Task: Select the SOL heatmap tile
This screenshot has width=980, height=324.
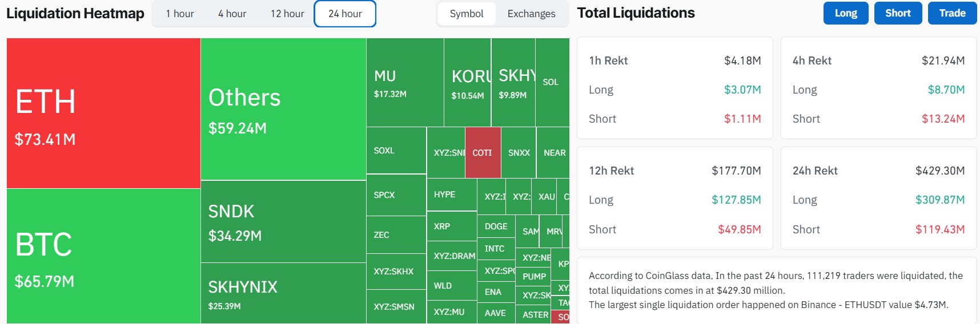Action: click(552, 82)
